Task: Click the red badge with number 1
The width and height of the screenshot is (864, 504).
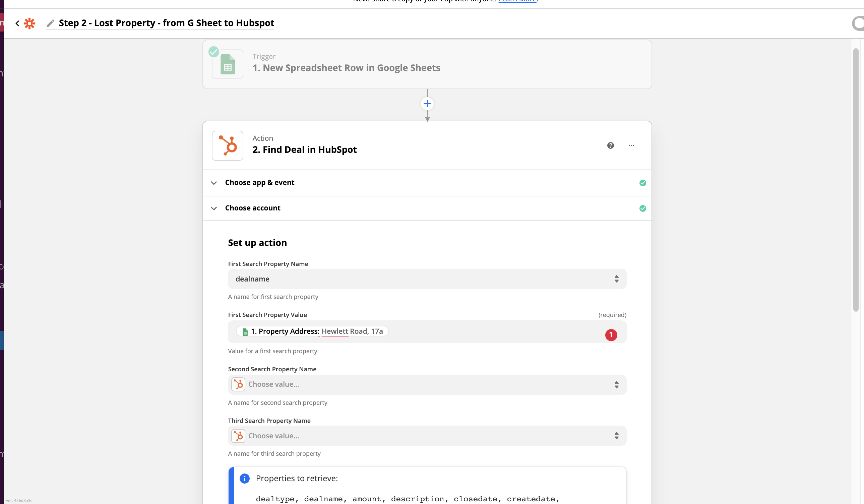Action: [611, 335]
